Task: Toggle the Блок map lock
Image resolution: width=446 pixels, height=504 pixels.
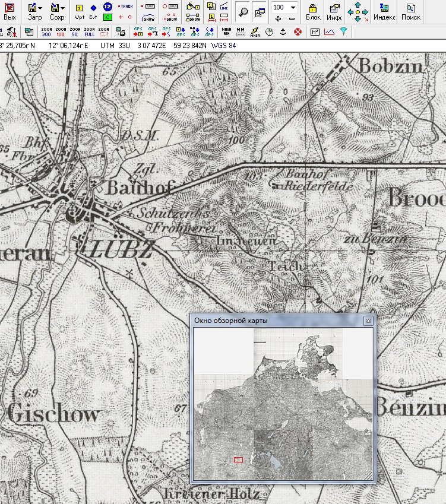Action: (x=313, y=11)
